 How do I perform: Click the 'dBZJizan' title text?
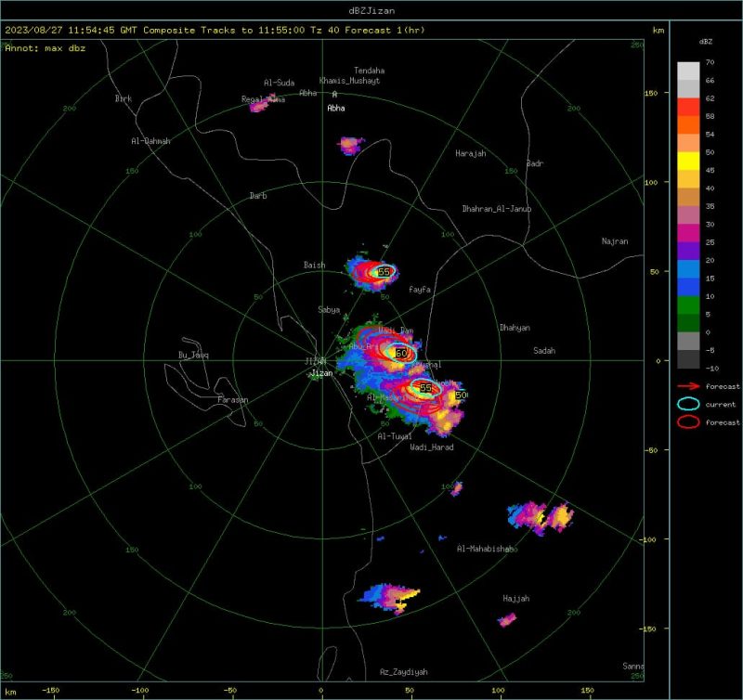(371, 10)
